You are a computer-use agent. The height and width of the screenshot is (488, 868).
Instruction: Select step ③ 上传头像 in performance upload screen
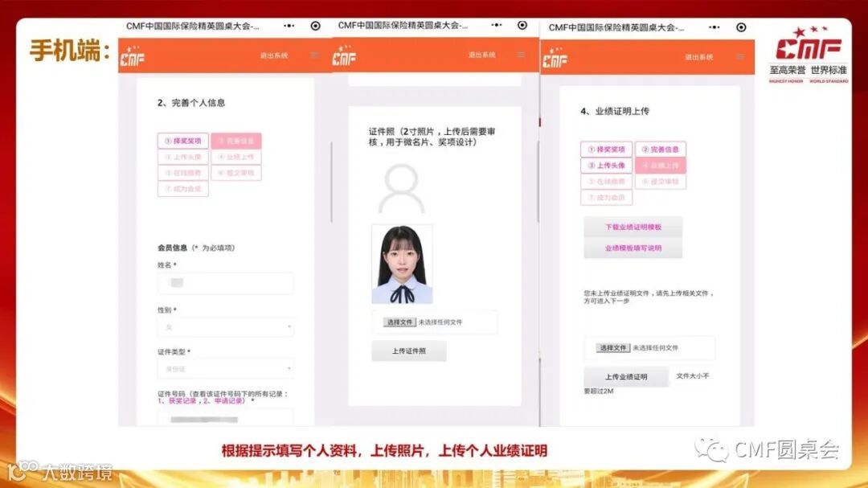[607, 166]
